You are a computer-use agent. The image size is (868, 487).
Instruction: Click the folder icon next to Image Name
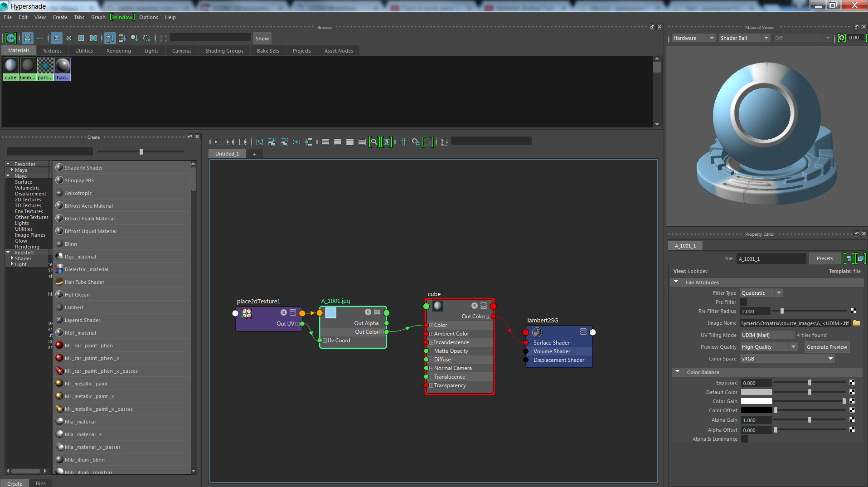tap(856, 323)
